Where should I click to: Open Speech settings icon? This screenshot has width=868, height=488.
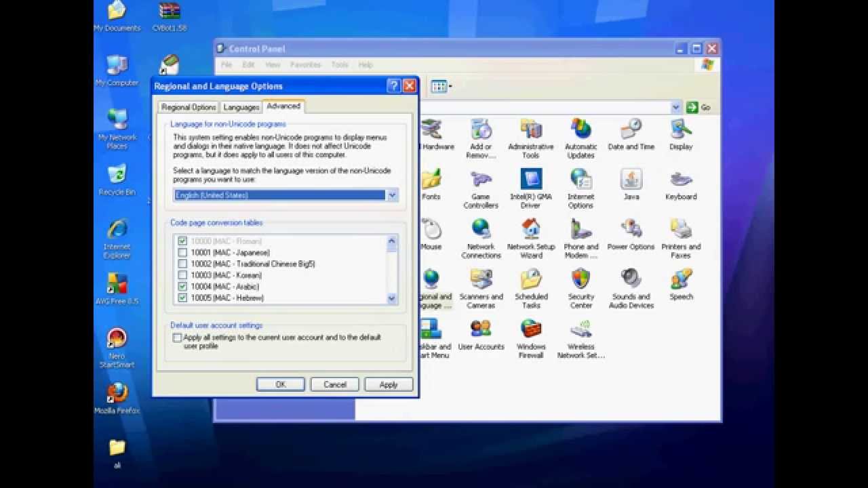pyautogui.click(x=681, y=285)
